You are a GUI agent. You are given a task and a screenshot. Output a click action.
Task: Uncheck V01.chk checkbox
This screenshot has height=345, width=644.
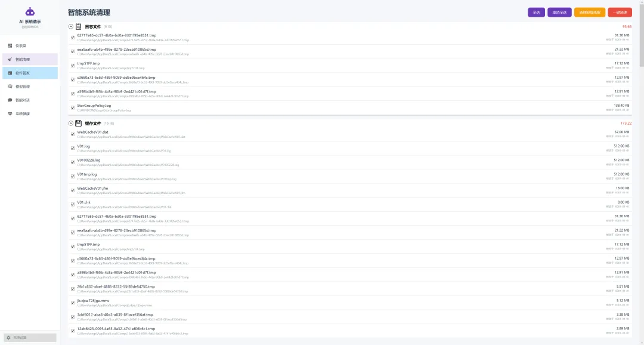tap(73, 204)
